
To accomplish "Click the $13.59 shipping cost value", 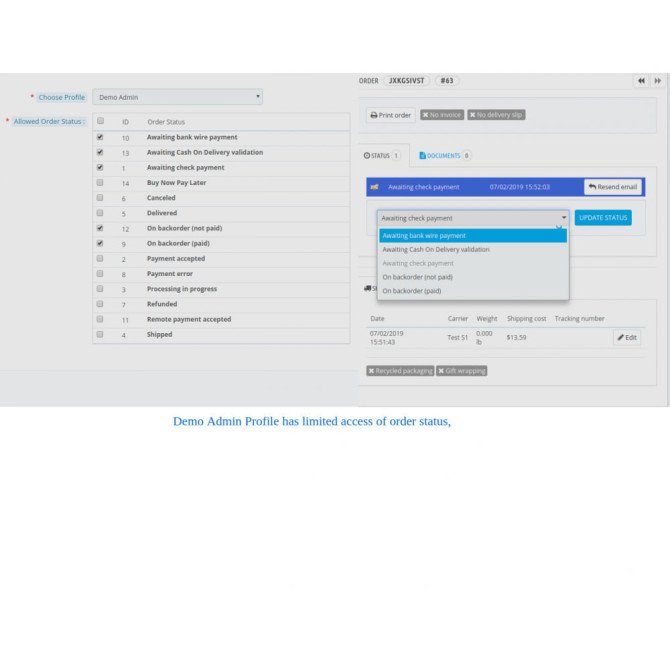I will point(516,338).
